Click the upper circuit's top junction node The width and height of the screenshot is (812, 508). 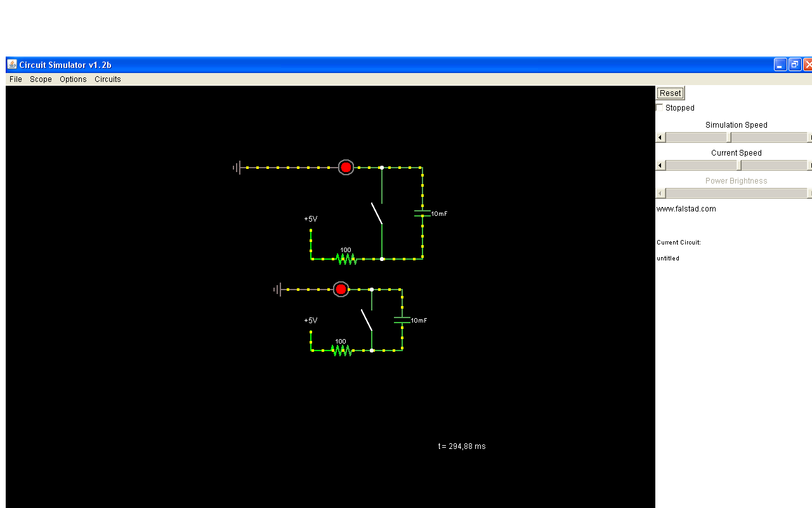(382, 168)
